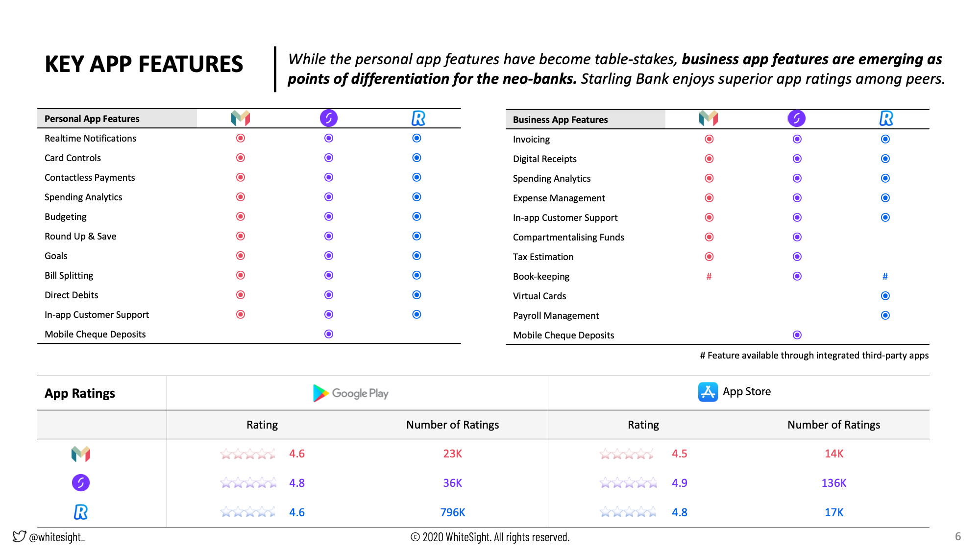The image size is (980, 551).
Task: Click the 796K Revolut ratings count
Action: pyautogui.click(x=452, y=512)
